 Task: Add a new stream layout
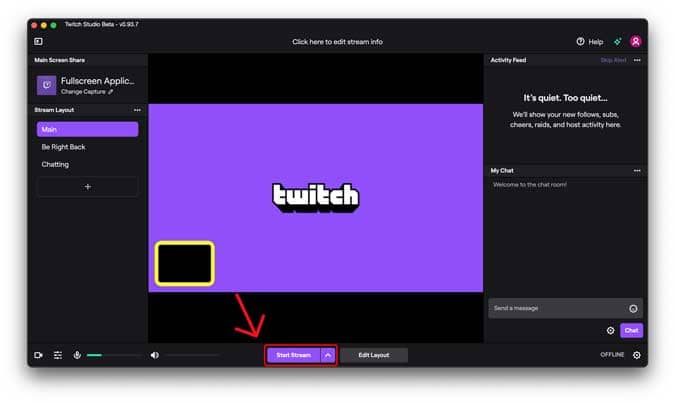87,187
